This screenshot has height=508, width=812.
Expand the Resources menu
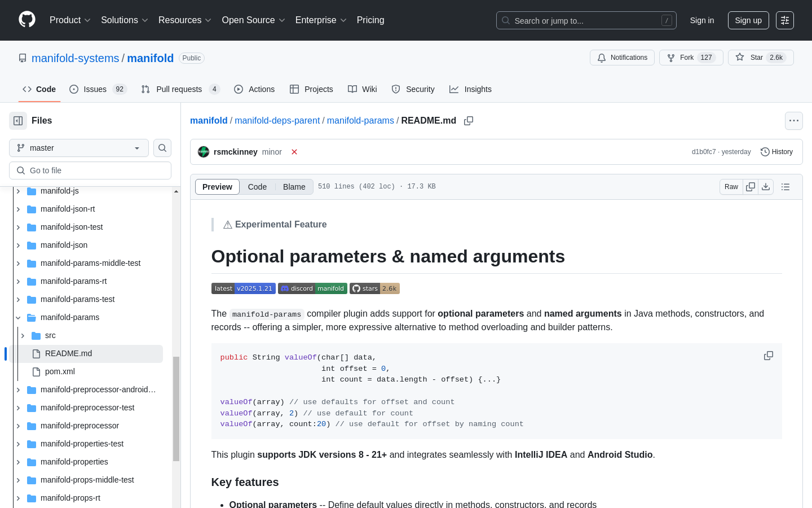(185, 20)
